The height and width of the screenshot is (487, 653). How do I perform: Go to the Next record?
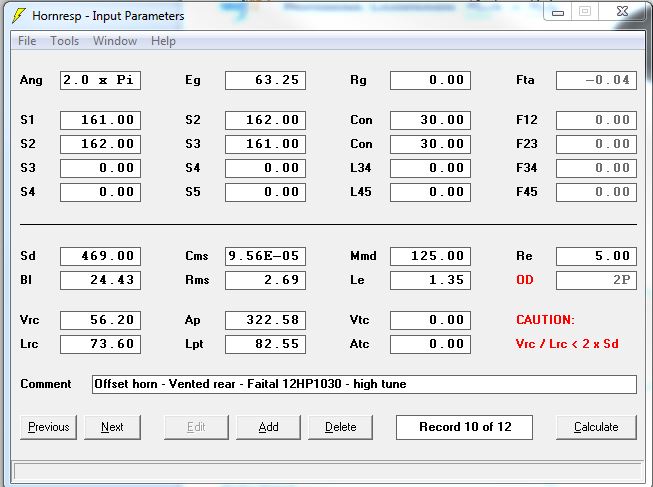coord(112,427)
